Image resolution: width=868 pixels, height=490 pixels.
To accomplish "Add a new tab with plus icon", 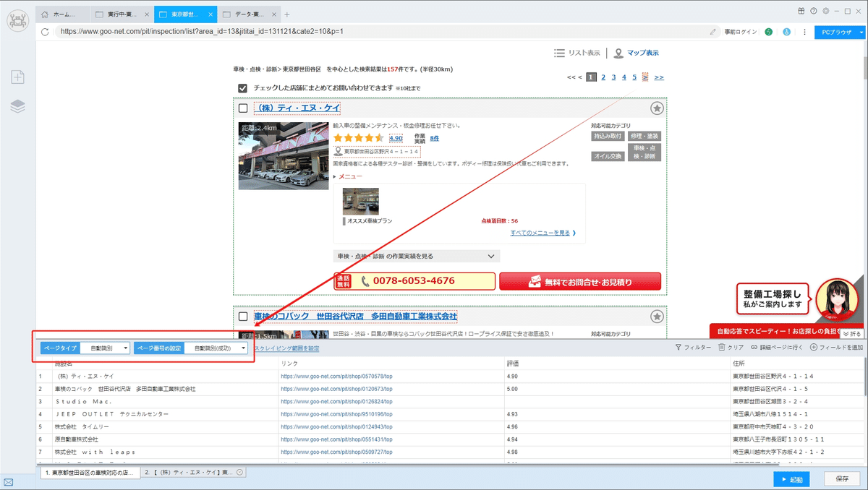I will click(286, 14).
